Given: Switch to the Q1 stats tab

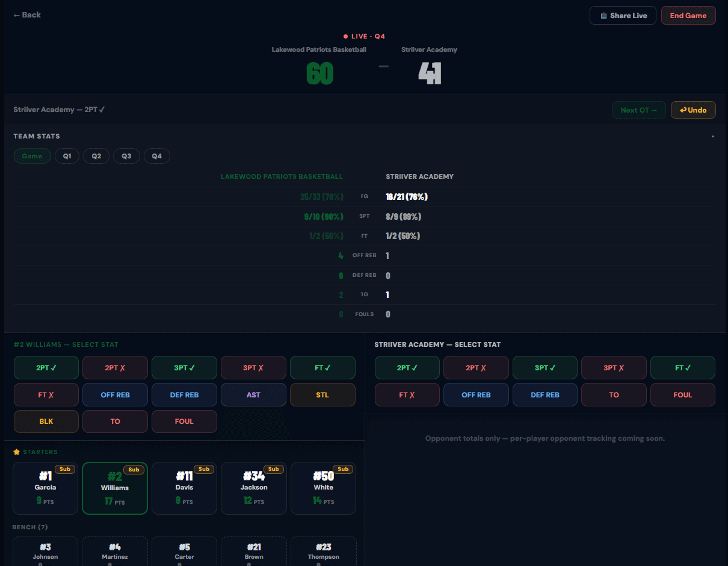Looking at the screenshot, I should [67, 156].
